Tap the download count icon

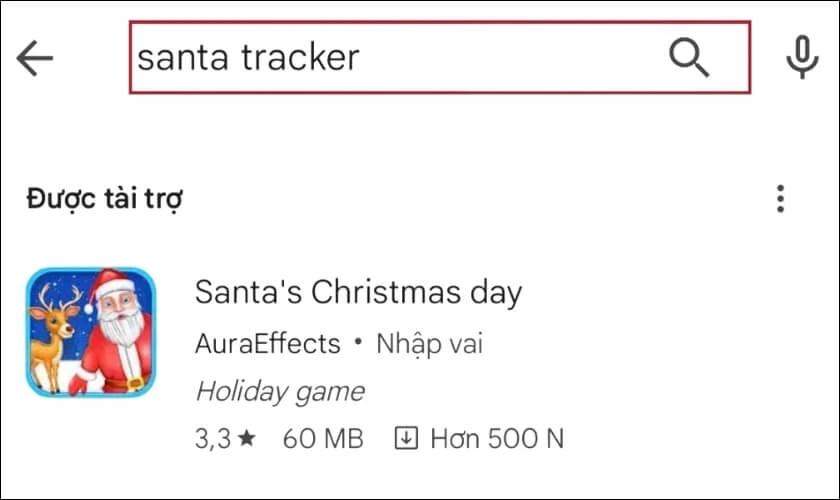point(405,438)
